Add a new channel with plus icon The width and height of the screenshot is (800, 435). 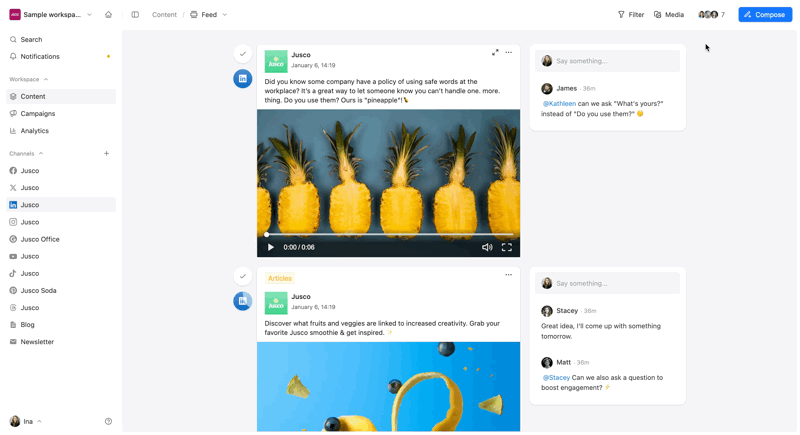pyautogui.click(x=107, y=154)
